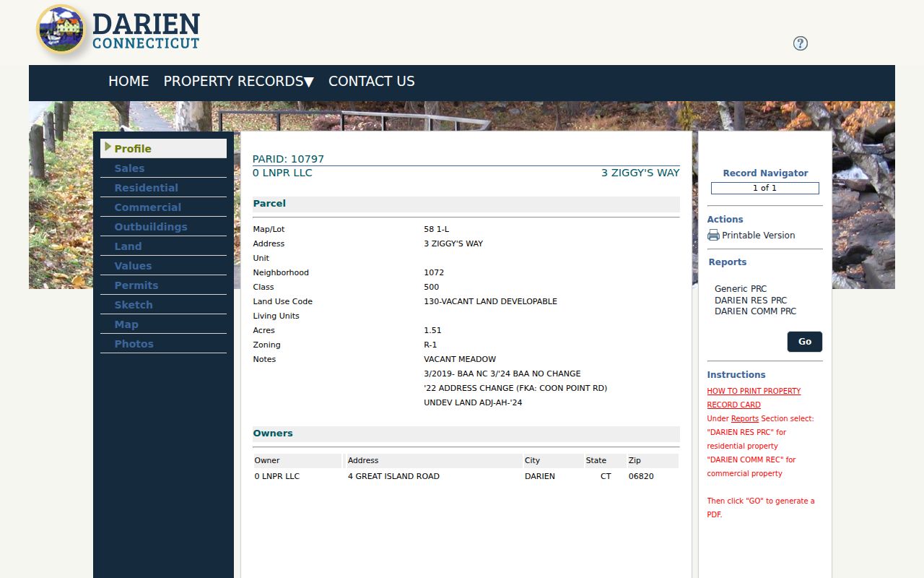Switch to the Residential tab

click(x=163, y=188)
